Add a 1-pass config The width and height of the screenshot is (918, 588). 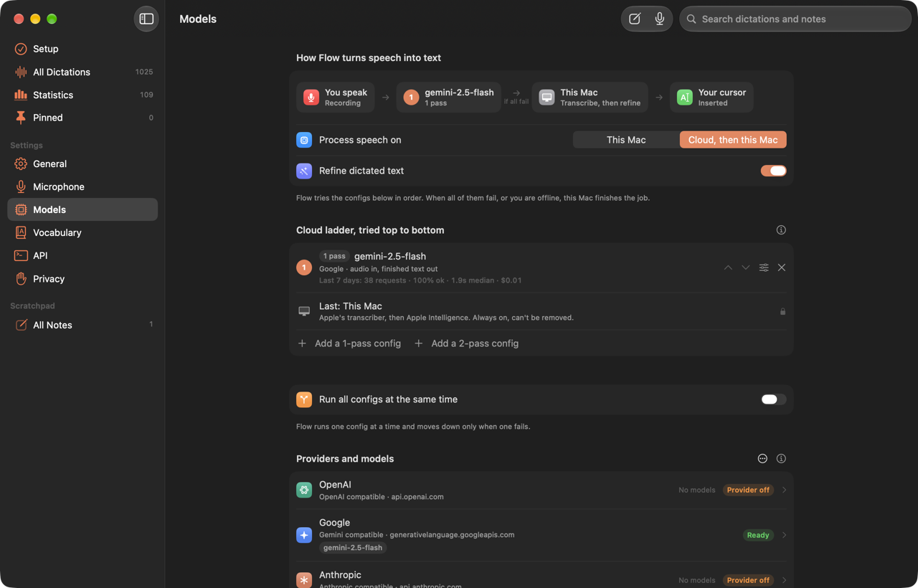(x=349, y=343)
